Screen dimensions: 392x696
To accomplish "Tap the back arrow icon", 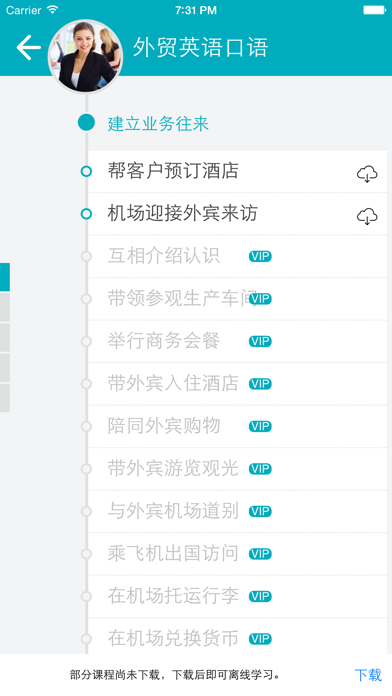I will [x=28, y=47].
